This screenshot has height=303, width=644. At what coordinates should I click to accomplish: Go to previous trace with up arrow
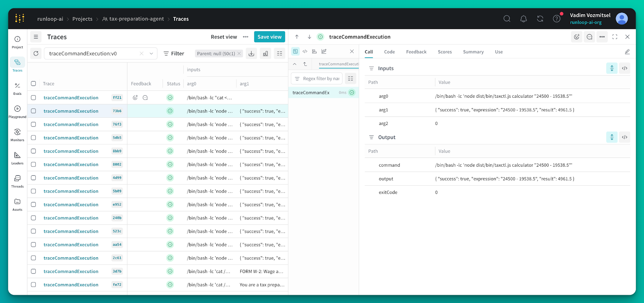pos(297,37)
